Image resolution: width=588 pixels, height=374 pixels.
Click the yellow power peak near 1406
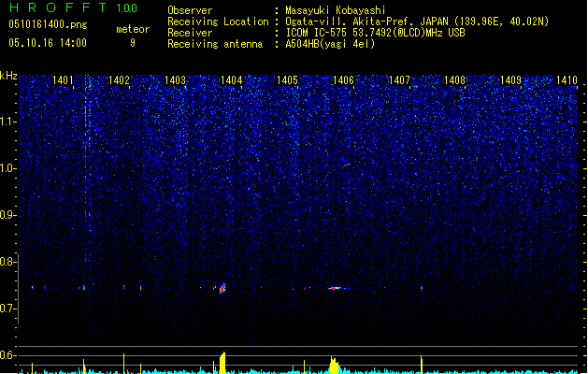334,366
